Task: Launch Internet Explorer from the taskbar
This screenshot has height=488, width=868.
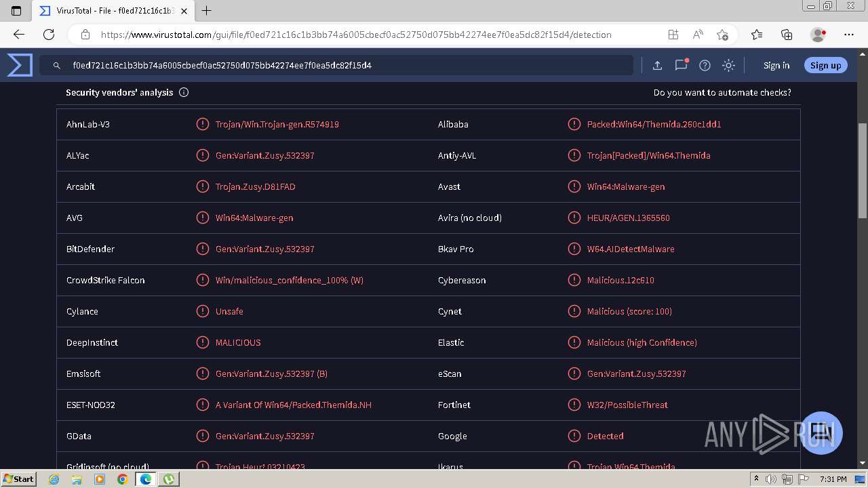Action: 54,479
